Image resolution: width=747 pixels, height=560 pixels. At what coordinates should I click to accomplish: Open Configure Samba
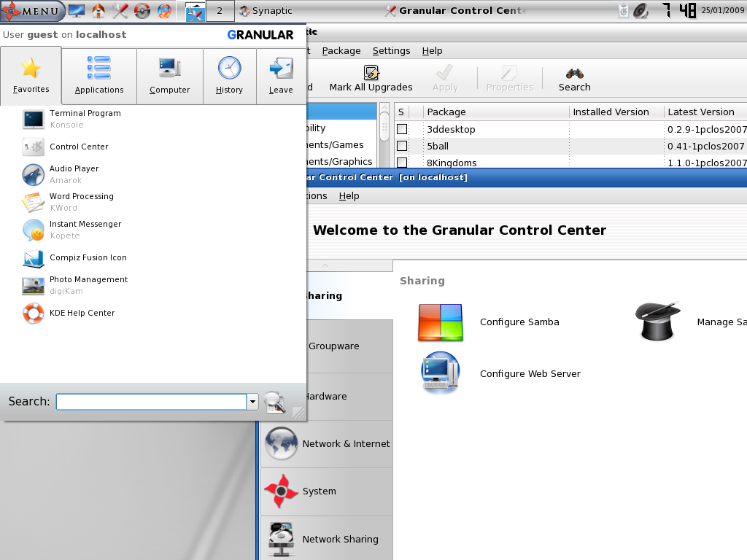coord(488,322)
